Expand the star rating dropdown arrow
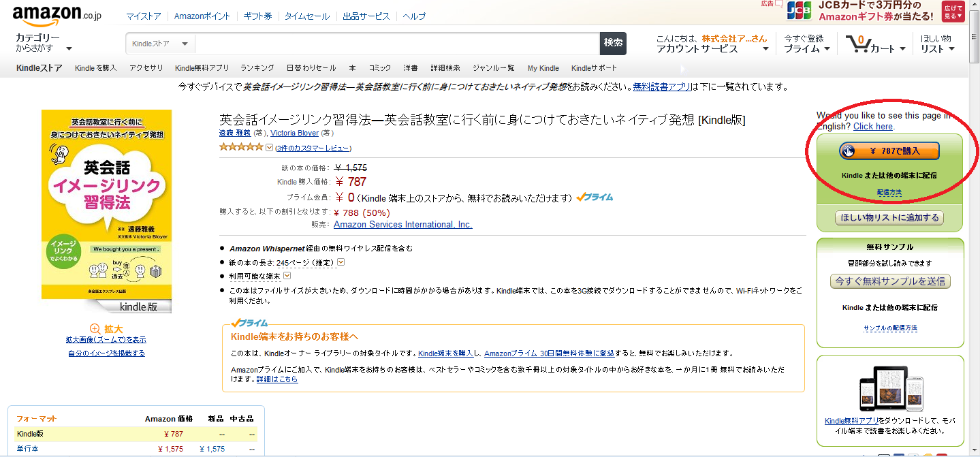This screenshot has width=980, height=457. [x=269, y=148]
